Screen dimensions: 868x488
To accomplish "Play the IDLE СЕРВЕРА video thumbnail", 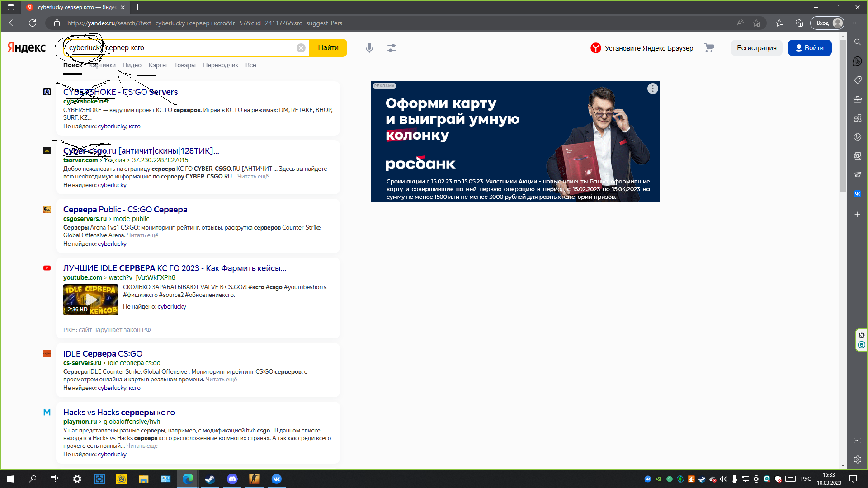I will [x=91, y=300].
